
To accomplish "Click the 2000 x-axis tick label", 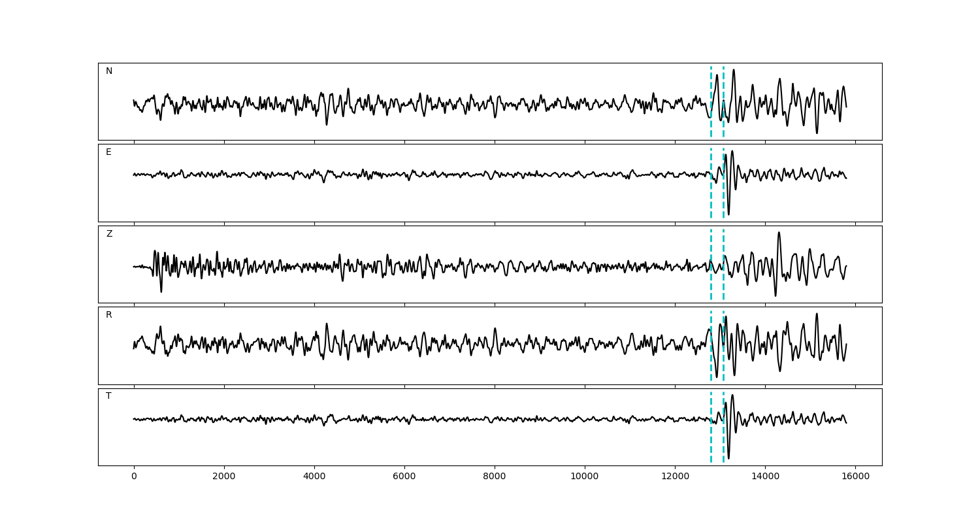I will tap(224, 477).
